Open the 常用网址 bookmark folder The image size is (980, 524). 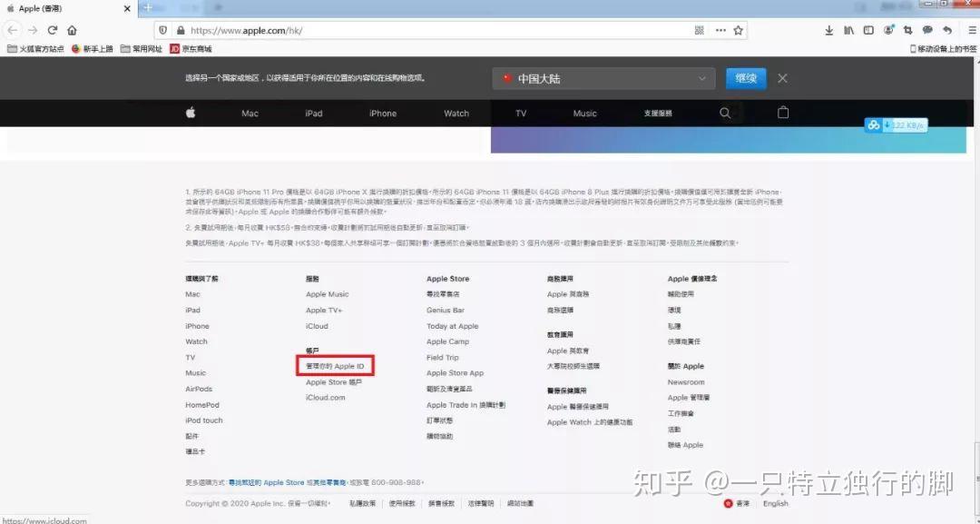click(x=142, y=49)
